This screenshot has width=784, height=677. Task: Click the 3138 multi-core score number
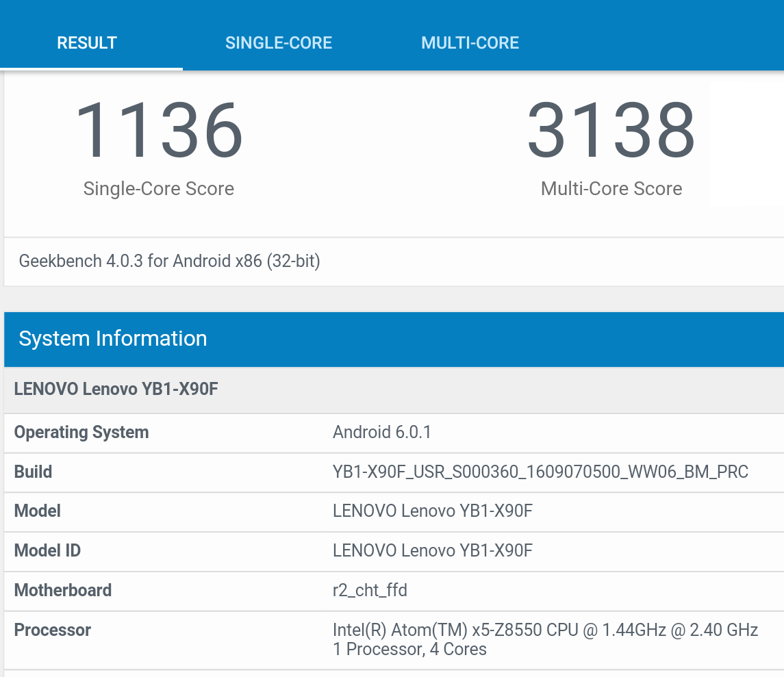(611, 130)
